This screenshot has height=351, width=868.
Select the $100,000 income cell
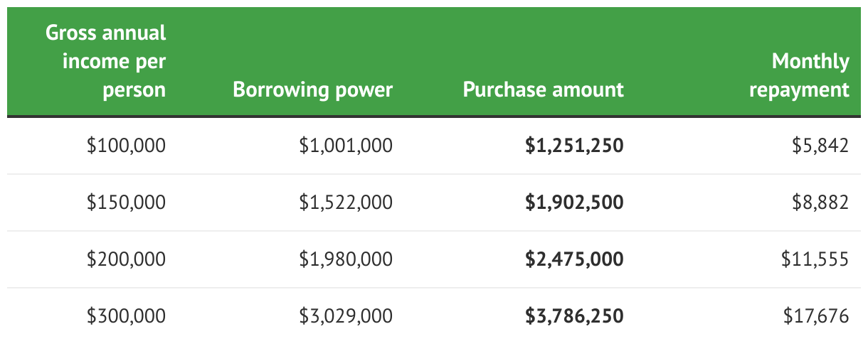tap(127, 146)
